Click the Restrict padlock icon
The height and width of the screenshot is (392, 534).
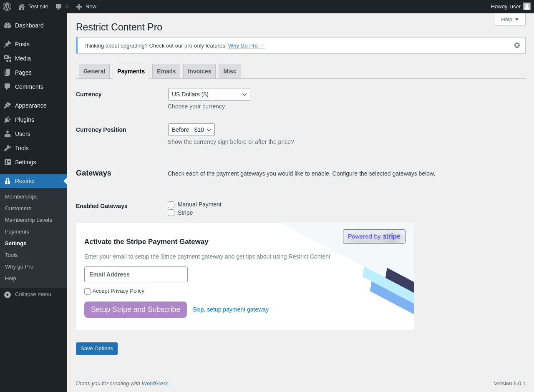click(8, 181)
